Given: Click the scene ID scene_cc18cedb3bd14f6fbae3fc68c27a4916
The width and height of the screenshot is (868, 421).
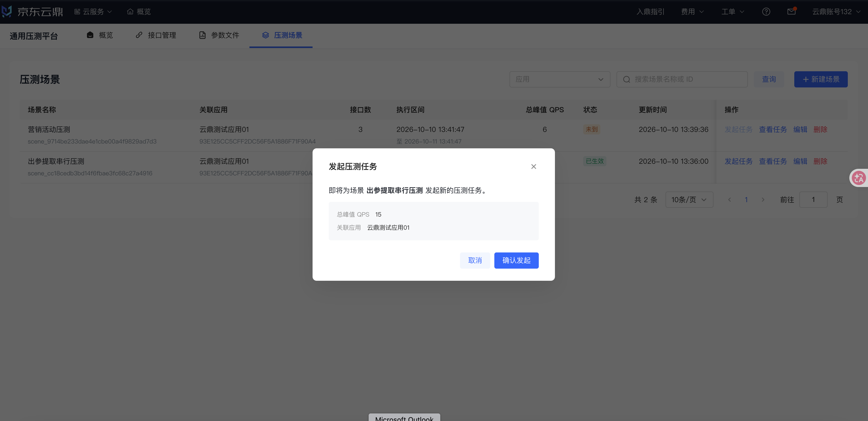Looking at the screenshot, I should pos(90,173).
